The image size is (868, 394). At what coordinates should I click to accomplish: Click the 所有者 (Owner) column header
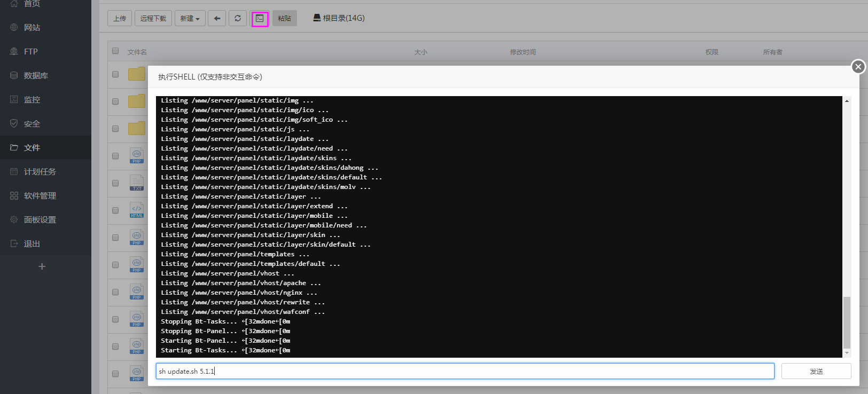(773, 52)
